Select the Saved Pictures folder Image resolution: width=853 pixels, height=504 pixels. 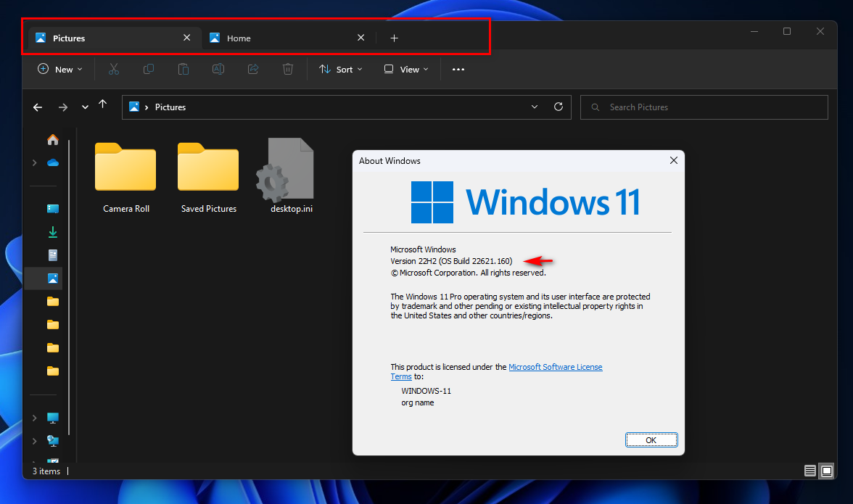(x=208, y=177)
